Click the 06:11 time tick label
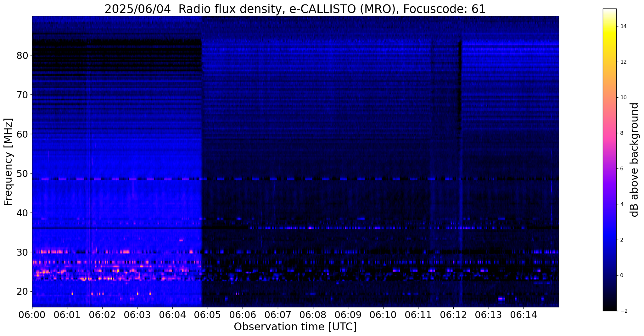This screenshot has height=336, width=644. (x=418, y=315)
